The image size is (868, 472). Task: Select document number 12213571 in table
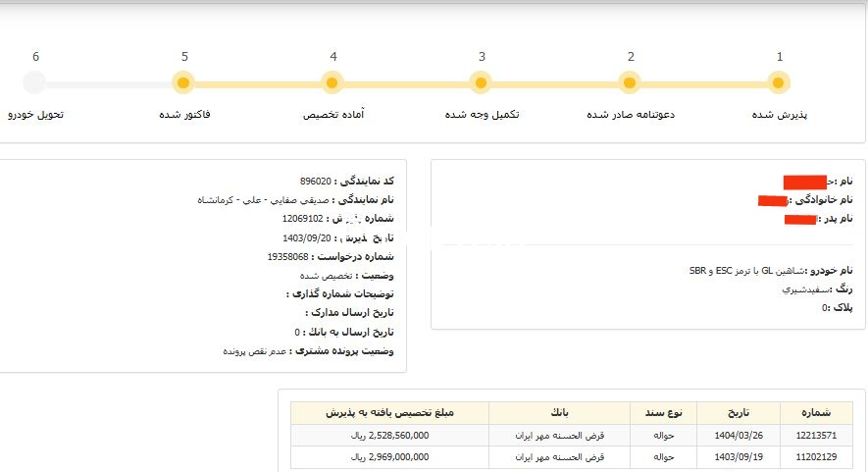814,436
